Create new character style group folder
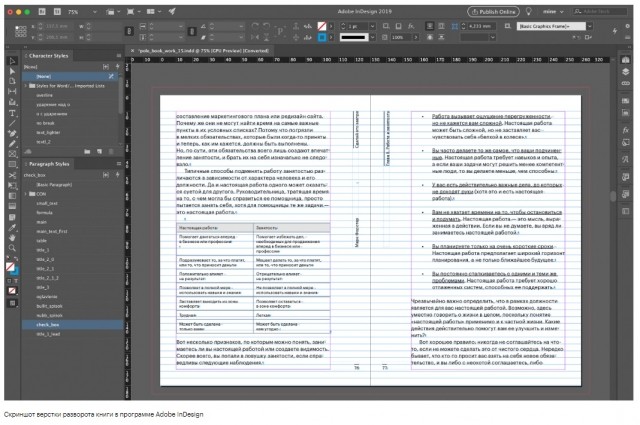The image size is (640, 425). (87, 151)
